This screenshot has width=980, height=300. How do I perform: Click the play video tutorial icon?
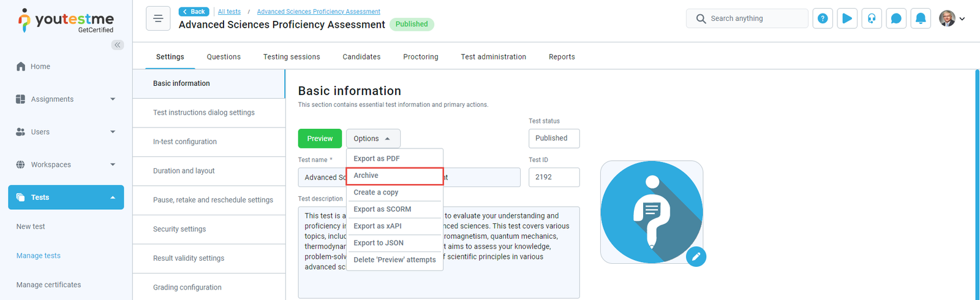pyautogui.click(x=847, y=18)
